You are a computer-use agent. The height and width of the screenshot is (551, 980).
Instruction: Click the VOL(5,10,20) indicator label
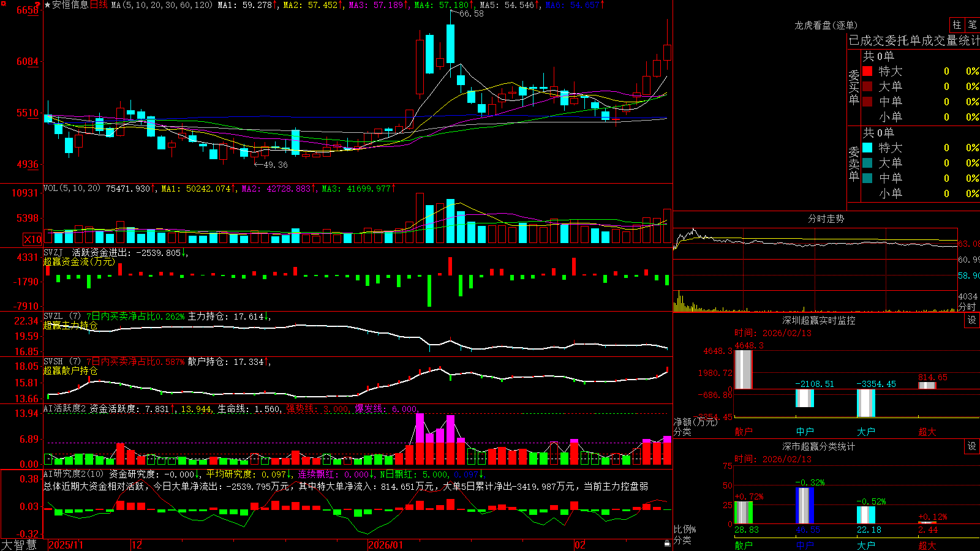click(72, 189)
